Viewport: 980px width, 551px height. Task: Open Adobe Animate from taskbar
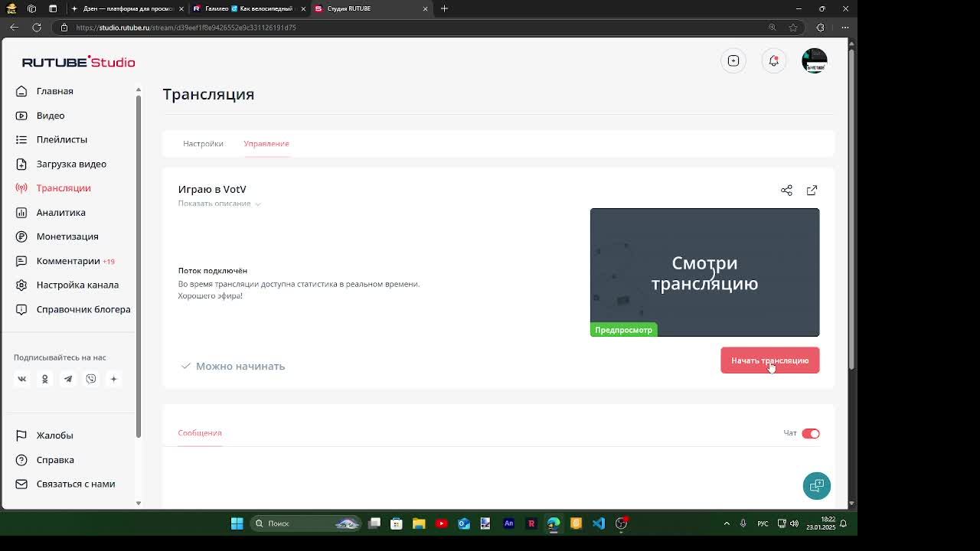point(508,523)
